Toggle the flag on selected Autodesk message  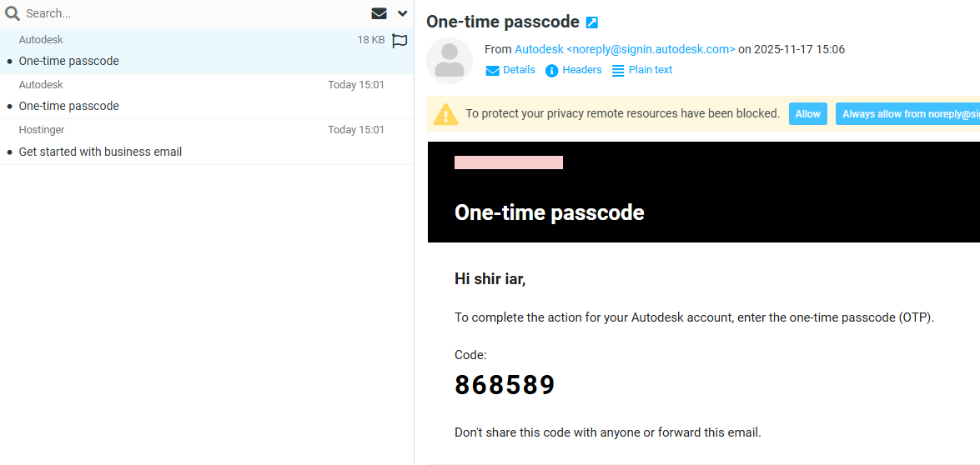coord(400,40)
